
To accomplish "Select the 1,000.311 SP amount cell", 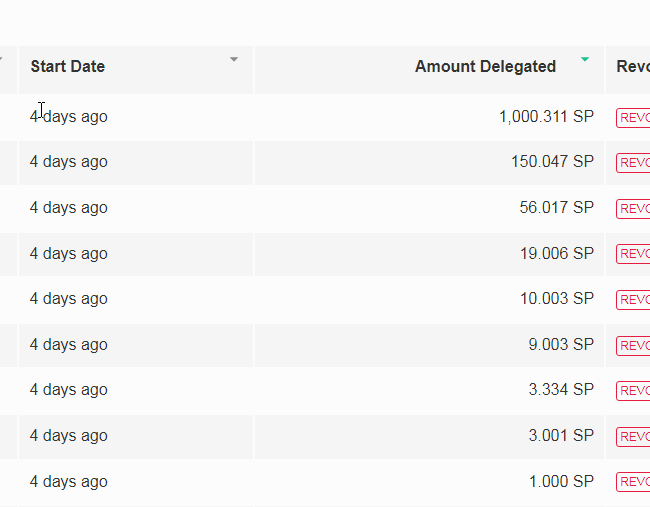I will pos(546,117).
